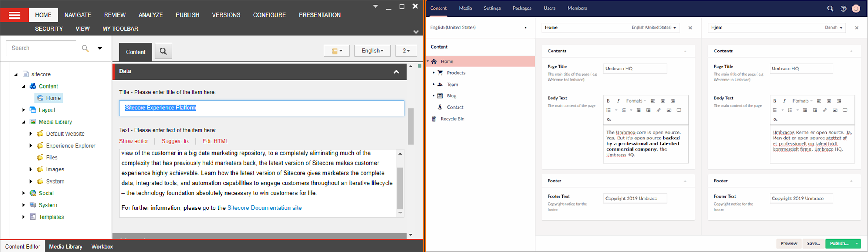Open the Sitecore English language dropdown
Image resolution: width=868 pixels, height=252 pixels.
[372, 51]
